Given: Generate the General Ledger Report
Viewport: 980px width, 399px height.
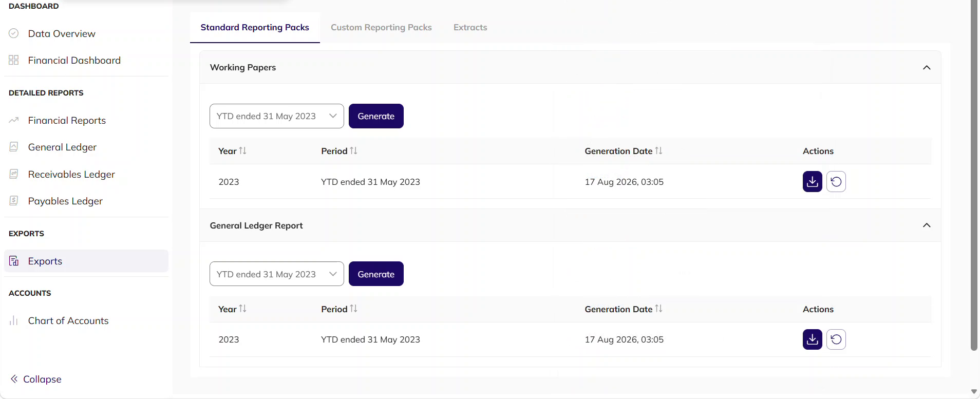Looking at the screenshot, I should click(x=376, y=274).
